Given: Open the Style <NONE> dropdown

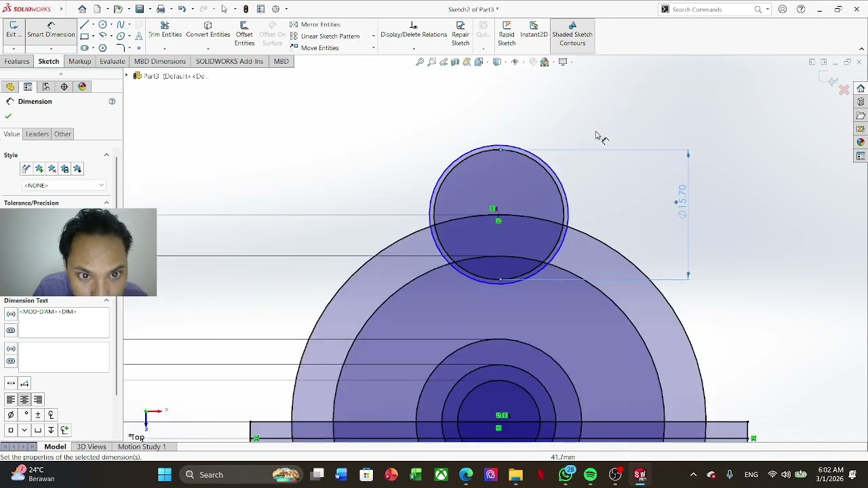Looking at the screenshot, I should (x=64, y=185).
